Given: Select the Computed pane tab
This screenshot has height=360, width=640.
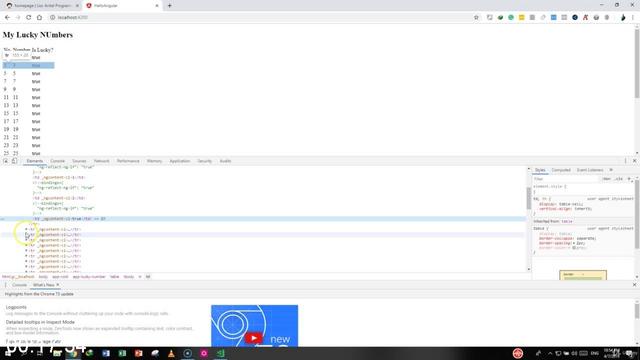Looking at the screenshot, I should coord(561,170).
